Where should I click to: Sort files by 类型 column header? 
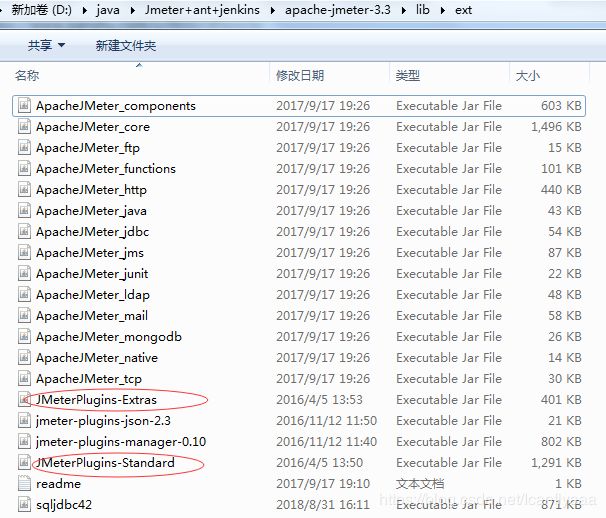408,75
